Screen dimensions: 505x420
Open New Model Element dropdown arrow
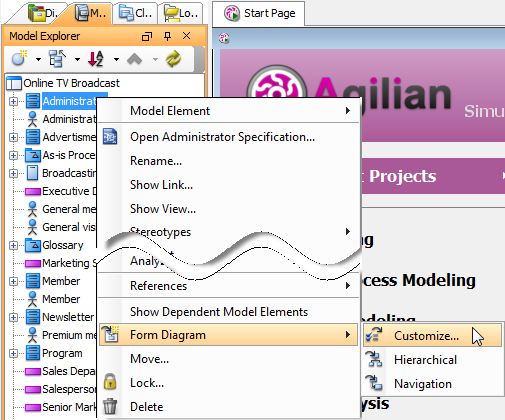click(38, 60)
